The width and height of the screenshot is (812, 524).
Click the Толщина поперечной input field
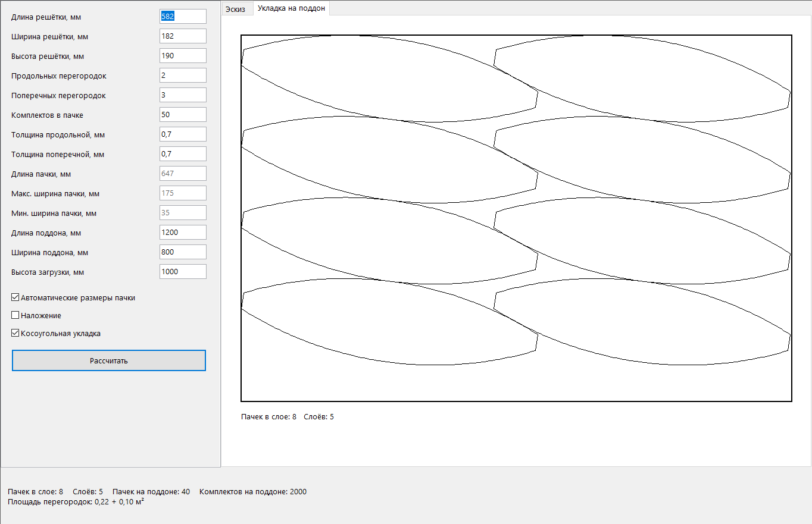click(x=183, y=154)
